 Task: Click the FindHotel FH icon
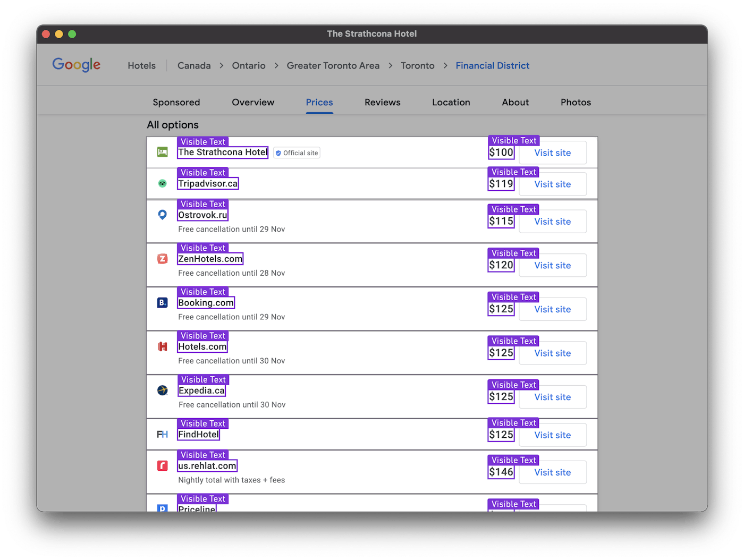tap(163, 435)
